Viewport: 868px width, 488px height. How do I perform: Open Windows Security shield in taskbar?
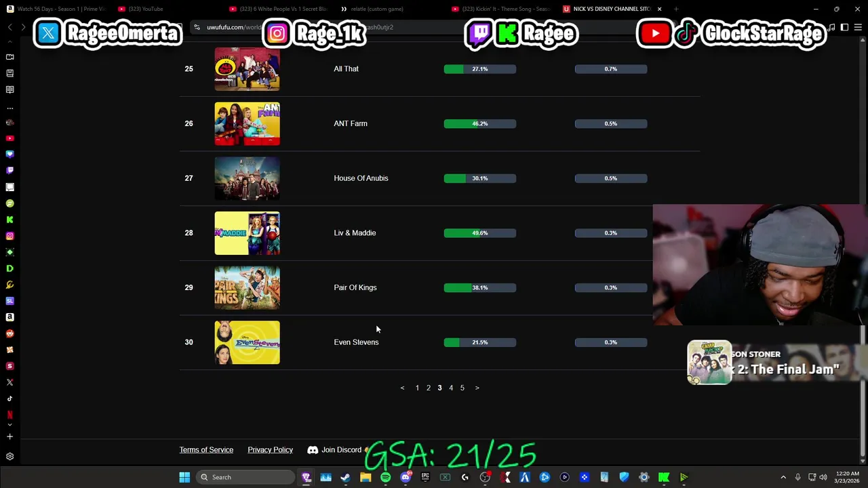pyautogui.click(x=624, y=477)
